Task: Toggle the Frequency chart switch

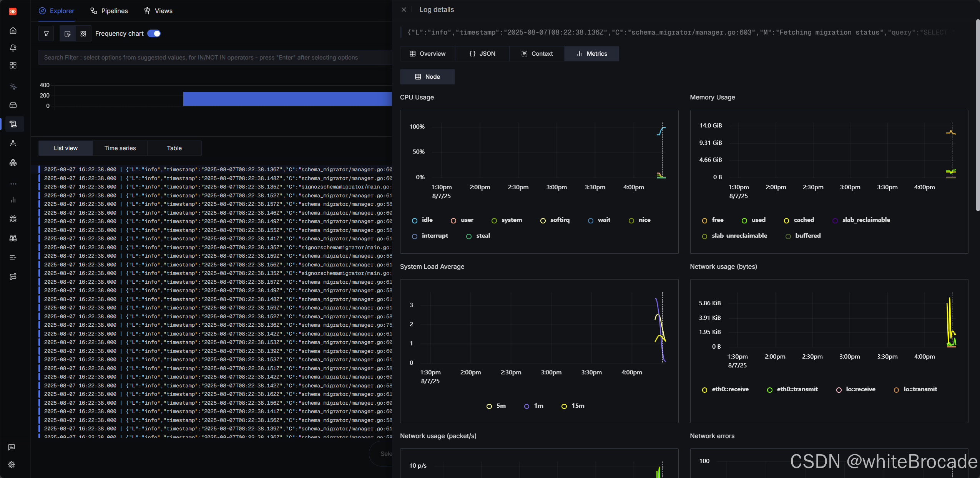Action: coord(154,34)
